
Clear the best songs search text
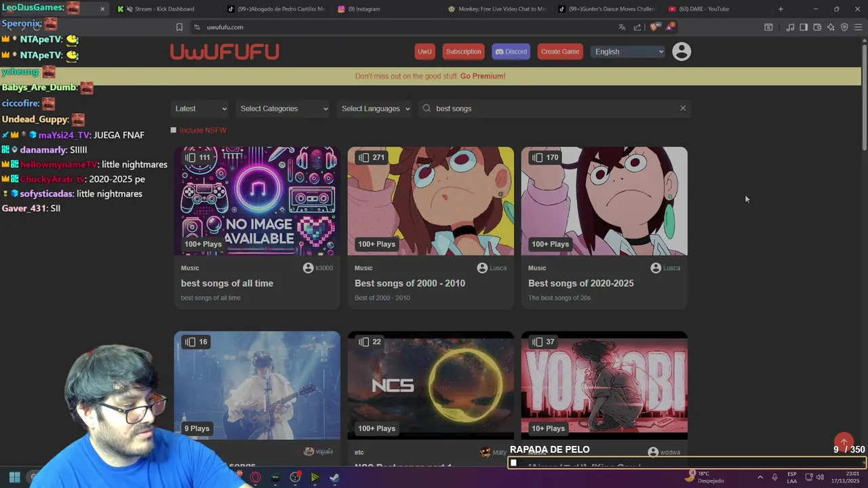pyautogui.click(x=683, y=108)
